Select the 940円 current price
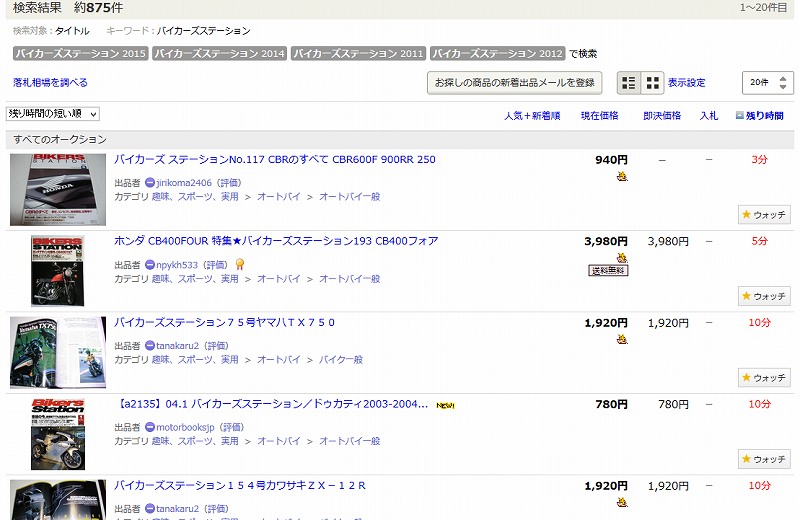Viewport: 800px width, 520px height. click(611, 160)
